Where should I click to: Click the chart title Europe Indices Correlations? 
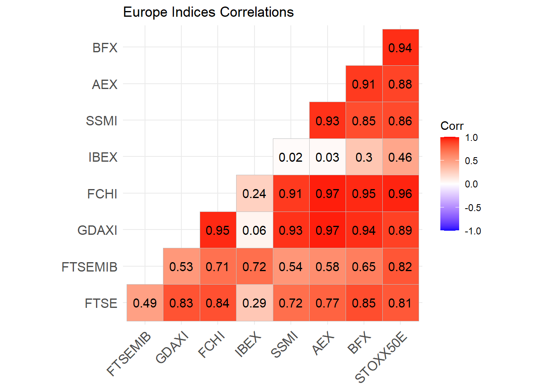click(x=208, y=12)
